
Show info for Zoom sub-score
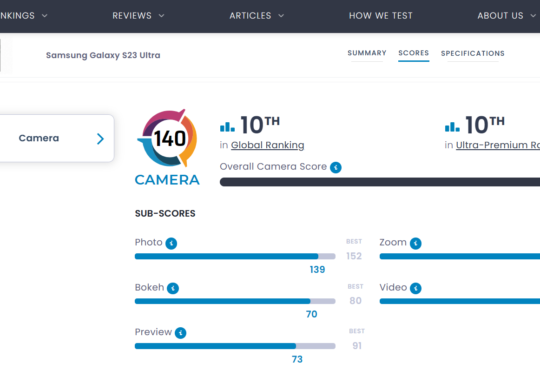(x=416, y=243)
